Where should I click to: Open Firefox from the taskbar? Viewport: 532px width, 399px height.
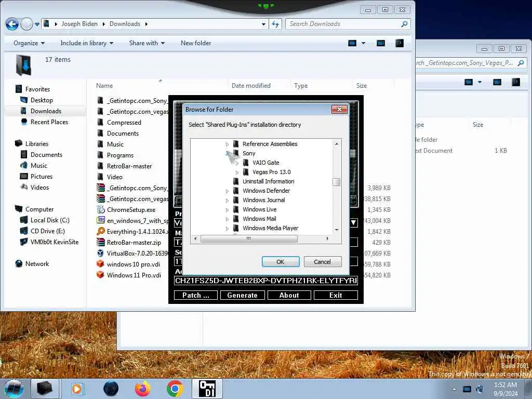click(x=143, y=389)
